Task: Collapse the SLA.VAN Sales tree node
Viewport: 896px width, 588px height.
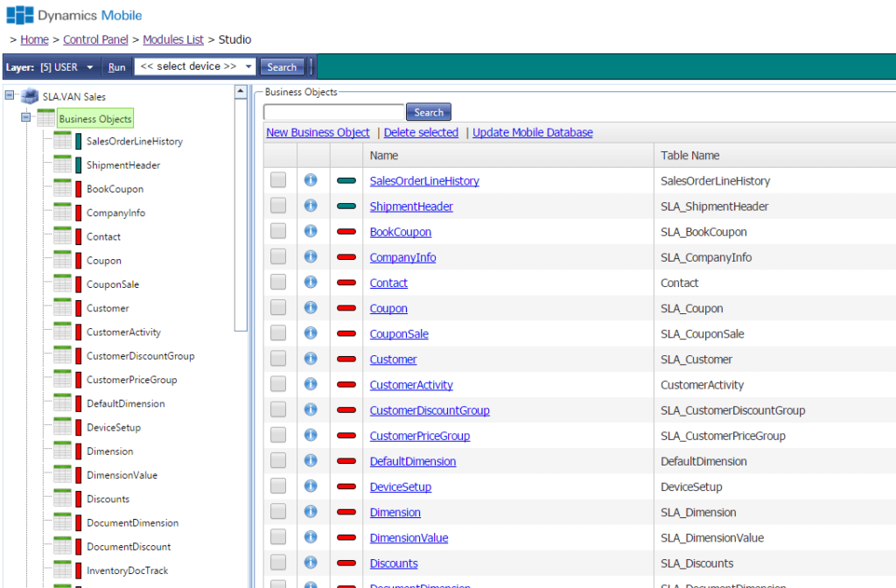Action: click(10, 95)
